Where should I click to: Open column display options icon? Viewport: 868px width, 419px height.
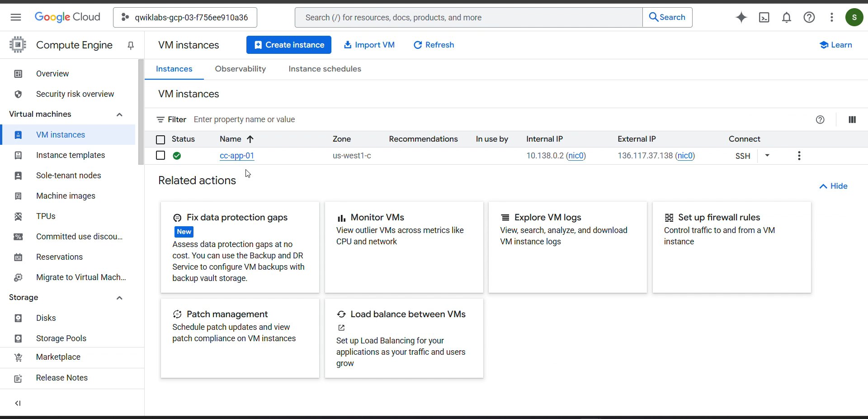coord(852,119)
